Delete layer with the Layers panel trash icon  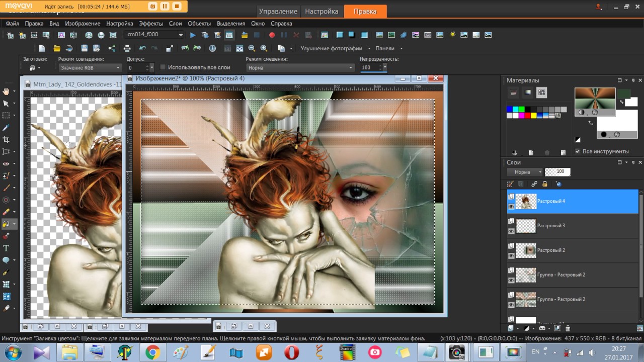click(x=568, y=328)
